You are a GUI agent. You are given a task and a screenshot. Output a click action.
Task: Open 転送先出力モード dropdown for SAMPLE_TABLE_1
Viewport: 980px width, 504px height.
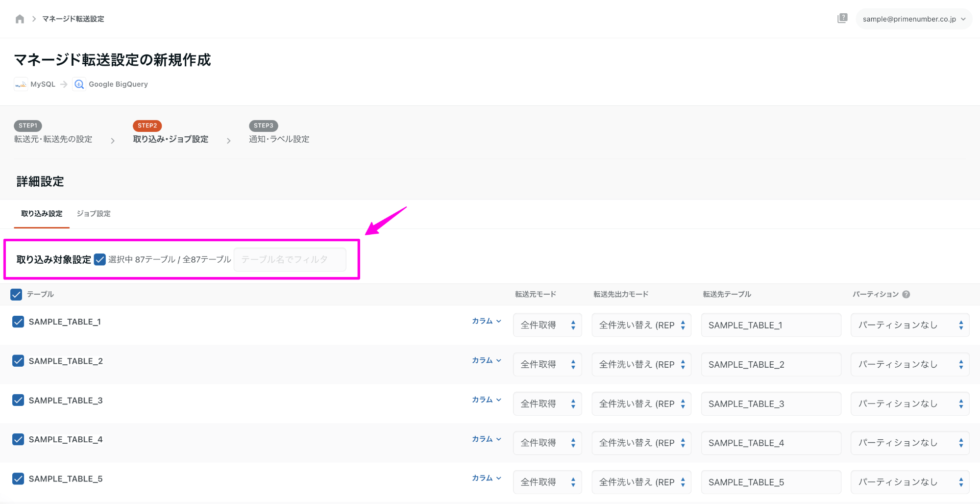[x=641, y=325]
